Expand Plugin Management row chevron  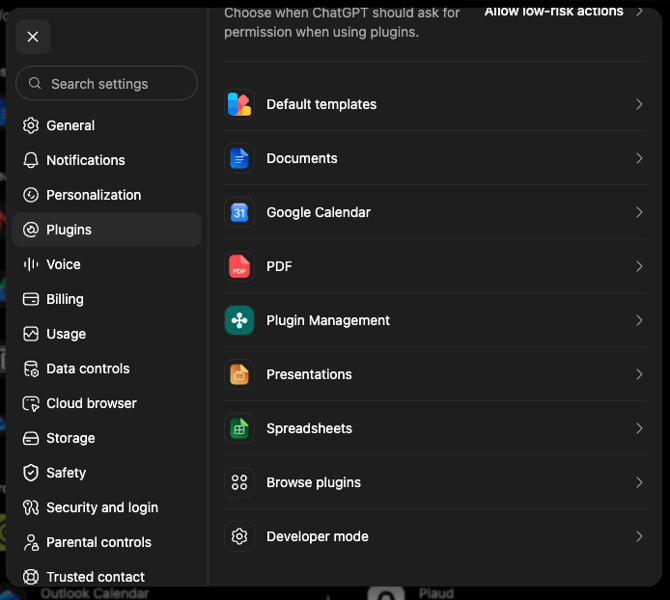coord(639,321)
